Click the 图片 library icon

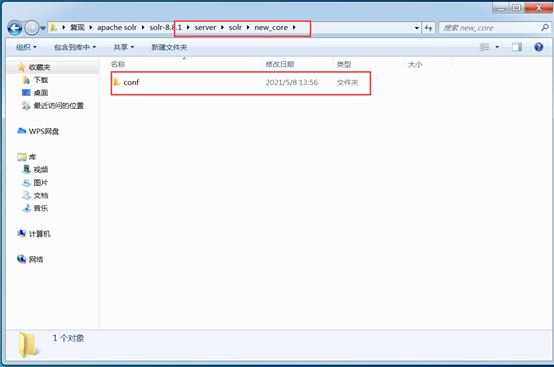(26, 183)
